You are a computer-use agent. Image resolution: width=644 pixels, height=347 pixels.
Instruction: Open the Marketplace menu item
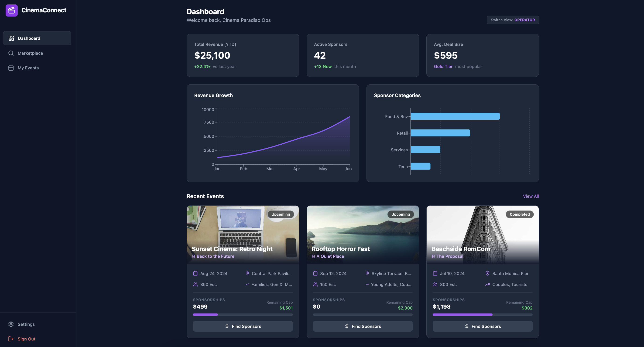coord(30,53)
